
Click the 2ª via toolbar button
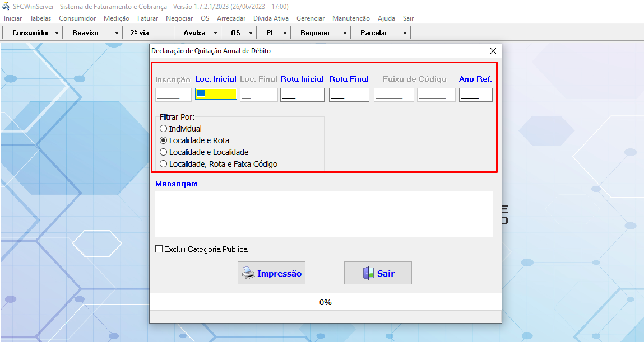[140, 33]
